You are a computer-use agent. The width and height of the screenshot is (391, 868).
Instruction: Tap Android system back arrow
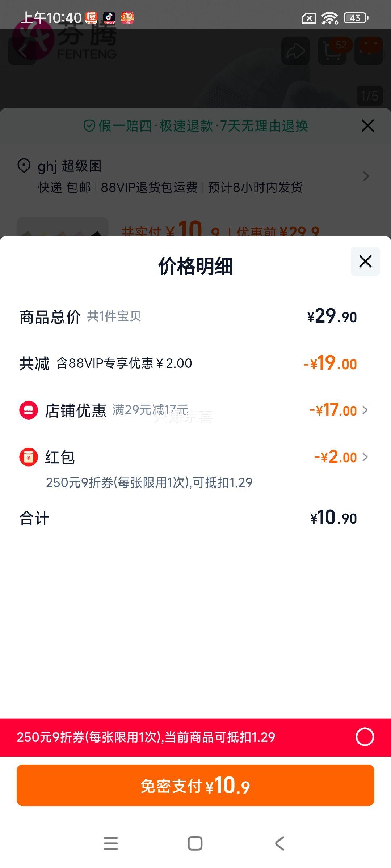279,843
